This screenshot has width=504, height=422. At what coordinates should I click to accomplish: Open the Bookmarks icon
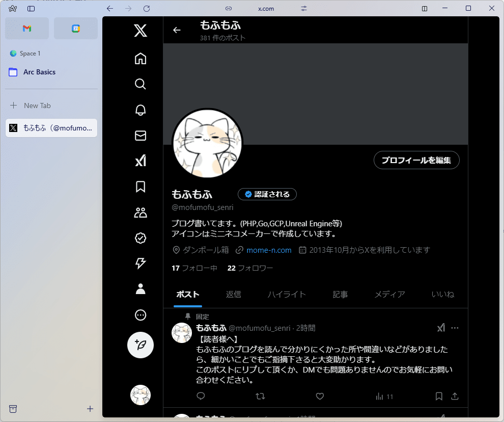click(x=140, y=187)
